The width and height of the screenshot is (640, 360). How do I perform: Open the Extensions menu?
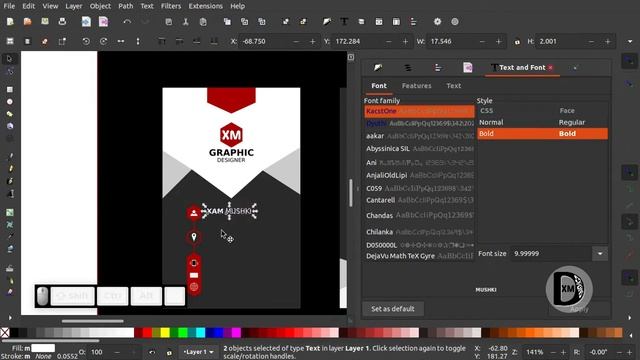click(205, 6)
